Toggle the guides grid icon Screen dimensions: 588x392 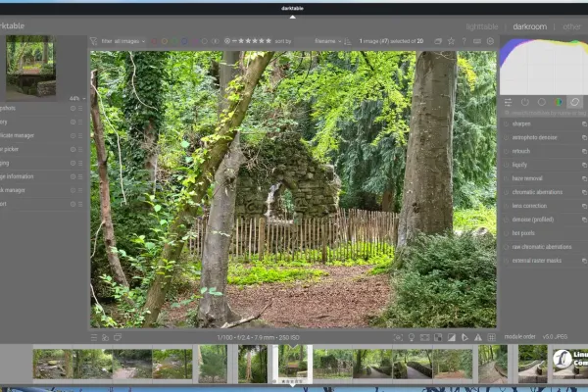point(491,337)
